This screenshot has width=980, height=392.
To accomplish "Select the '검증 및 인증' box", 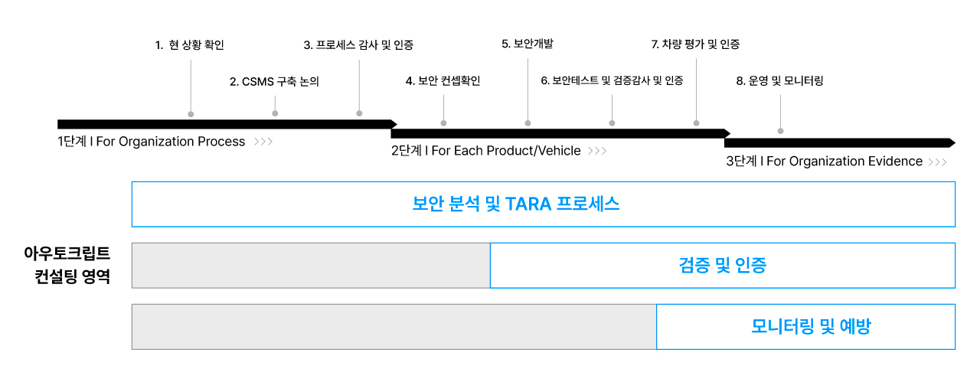I will click(722, 266).
